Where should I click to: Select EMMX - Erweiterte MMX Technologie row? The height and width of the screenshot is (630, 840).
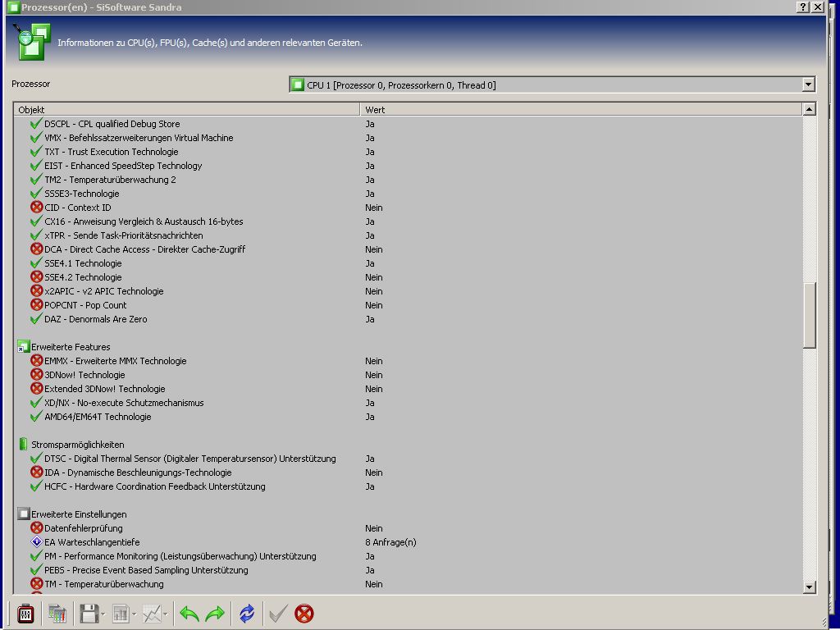point(115,361)
